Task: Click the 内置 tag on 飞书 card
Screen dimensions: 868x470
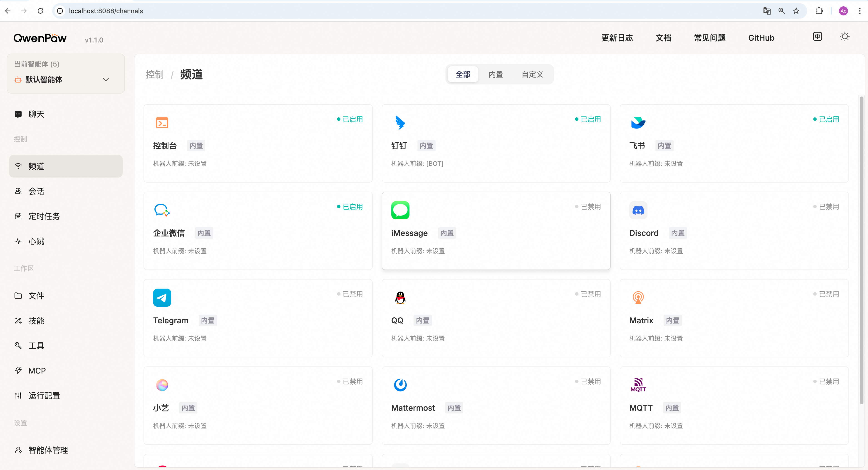Action: pyautogui.click(x=665, y=146)
